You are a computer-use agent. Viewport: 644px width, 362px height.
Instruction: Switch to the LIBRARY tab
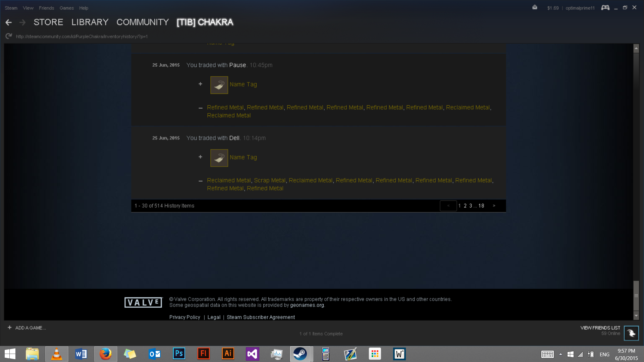click(90, 22)
